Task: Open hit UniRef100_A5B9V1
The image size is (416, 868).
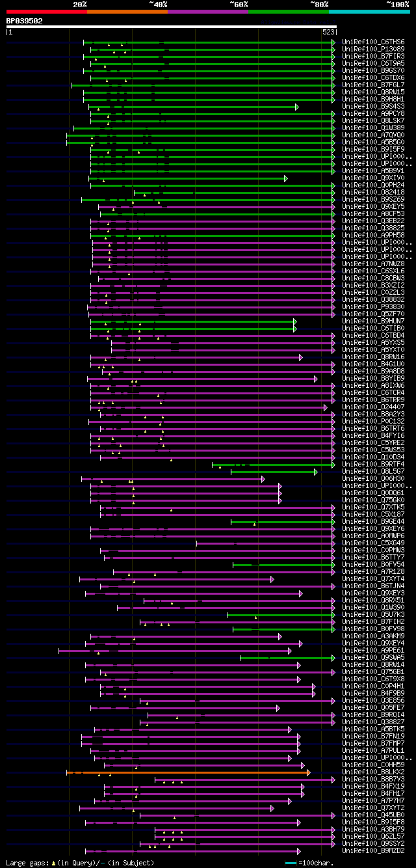Action: [373, 170]
